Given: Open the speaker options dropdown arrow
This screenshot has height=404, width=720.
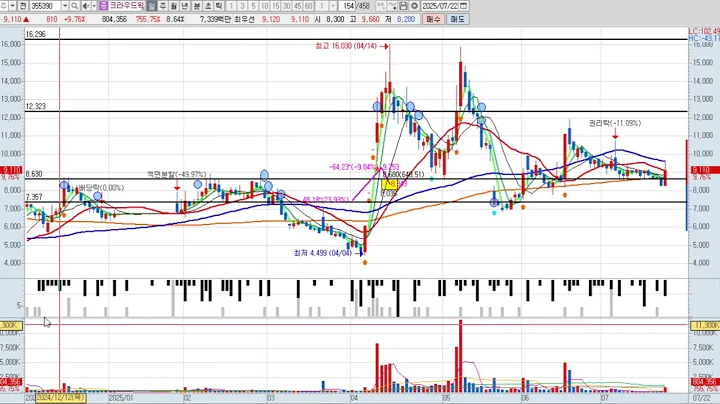Looking at the screenshot, I should tap(94, 6).
